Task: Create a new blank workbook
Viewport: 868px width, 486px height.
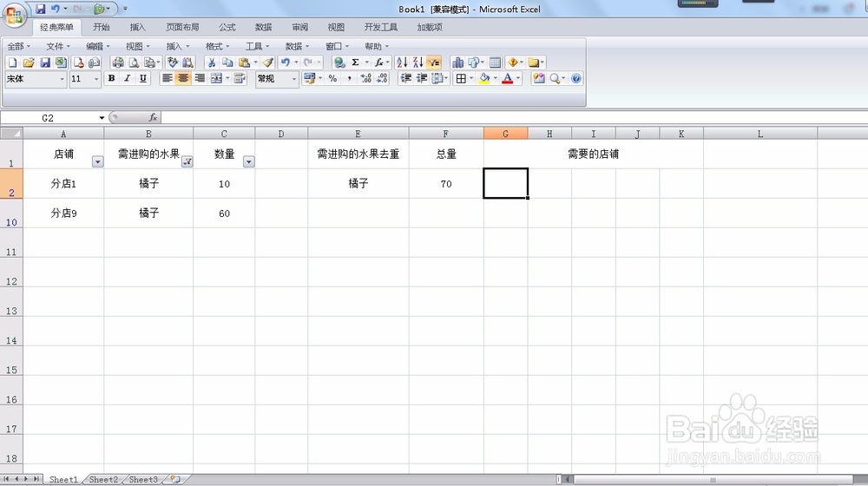Action: click(x=12, y=62)
